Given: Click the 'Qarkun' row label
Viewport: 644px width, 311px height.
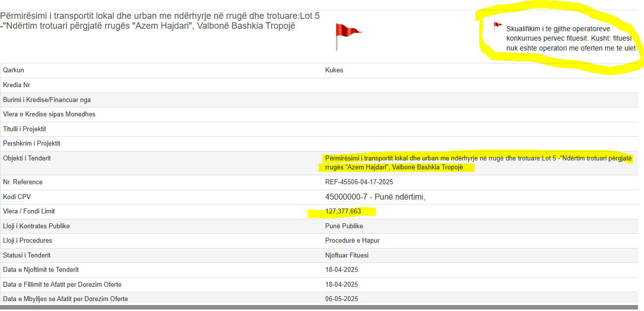Looking at the screenshot, I should pos(13,70).
